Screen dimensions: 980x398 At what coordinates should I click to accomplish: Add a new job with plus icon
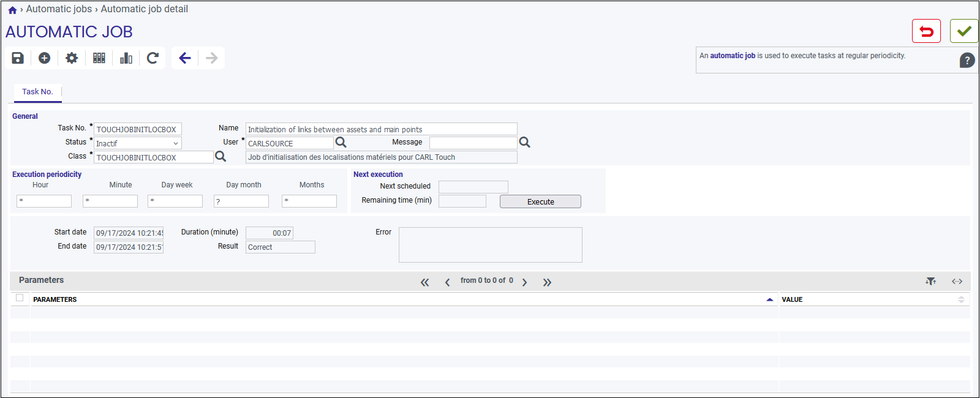tap(44, 58)
